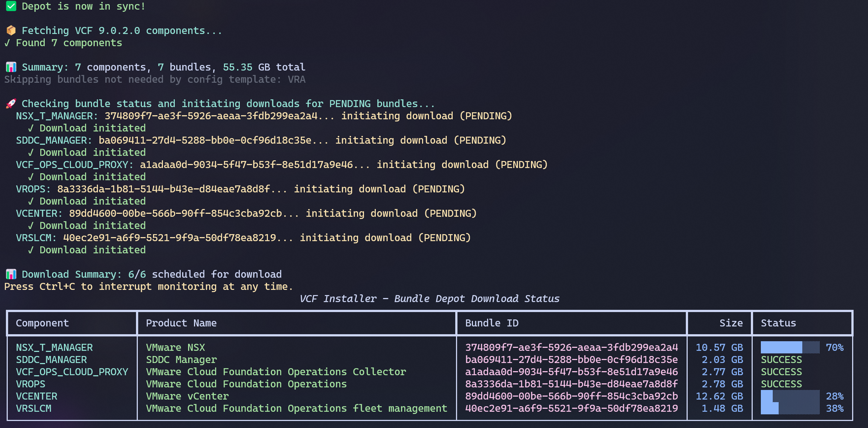Click bundle ID 8a3336da-1b81-5144-b43e-d84eae7a8d8f in table
Screen dimensions: 868x428
tap(571, 384)
